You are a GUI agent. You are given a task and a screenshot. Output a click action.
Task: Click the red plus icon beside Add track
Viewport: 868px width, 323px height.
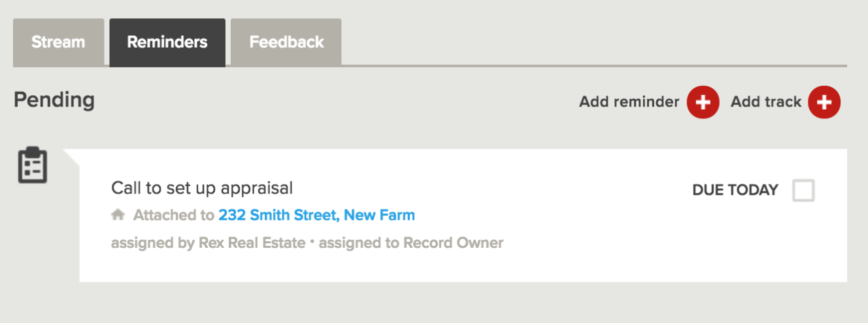click(x=824, y=102)
